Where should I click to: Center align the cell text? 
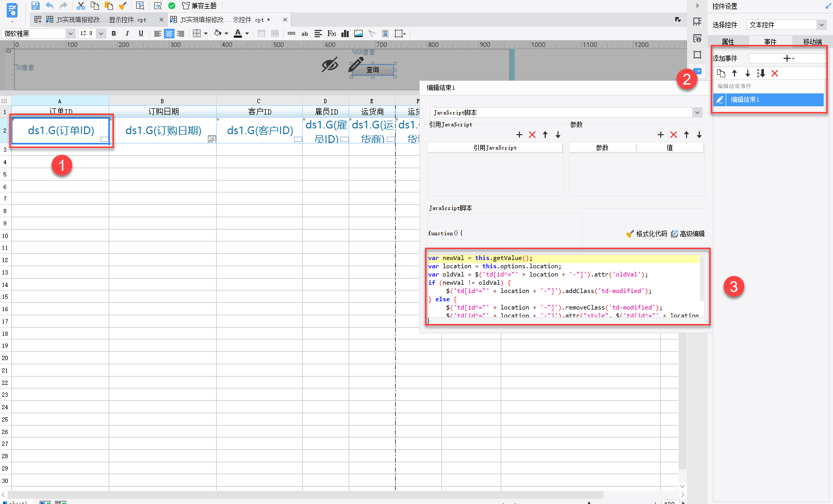pos(169,34)
